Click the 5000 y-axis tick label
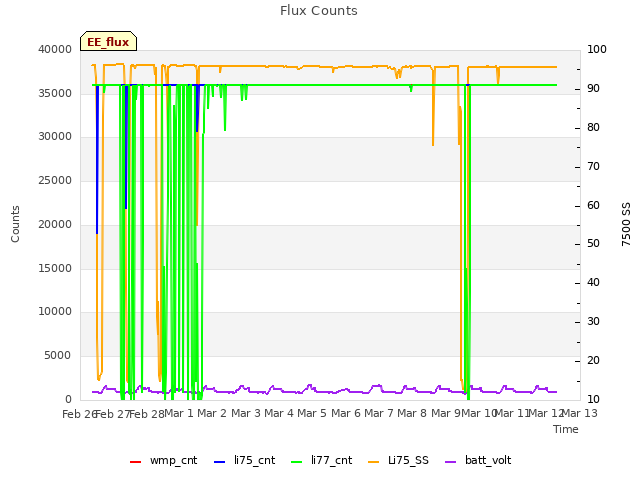The image size is (640, 480). [x=58, y=356]
